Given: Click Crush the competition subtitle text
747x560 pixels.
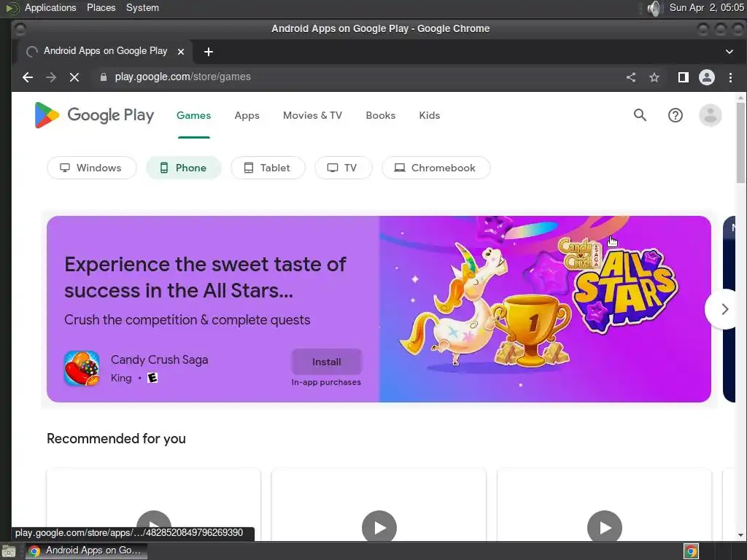Looking at the screenshot, I should tap(187, 320).
